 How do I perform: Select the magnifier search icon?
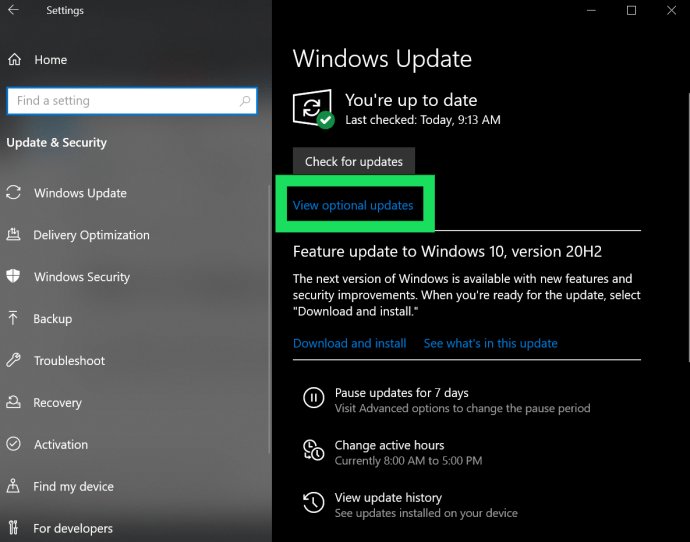[245, 101]
